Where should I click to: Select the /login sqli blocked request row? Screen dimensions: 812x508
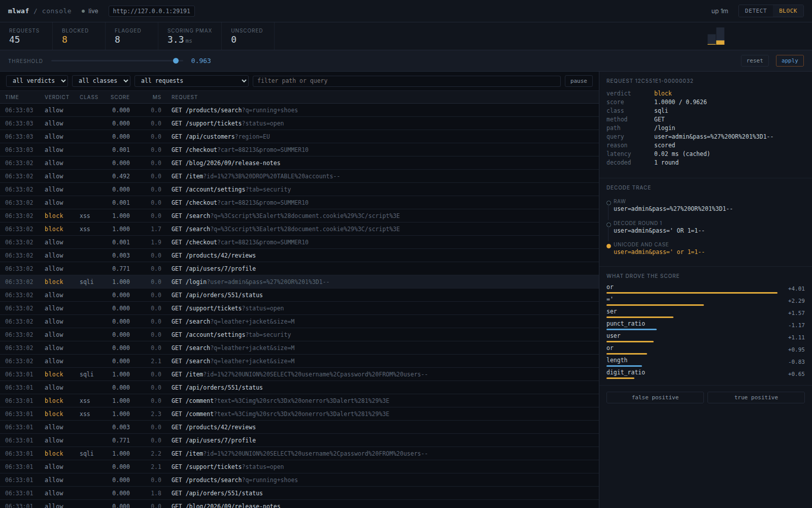click(x=299, y=282)
